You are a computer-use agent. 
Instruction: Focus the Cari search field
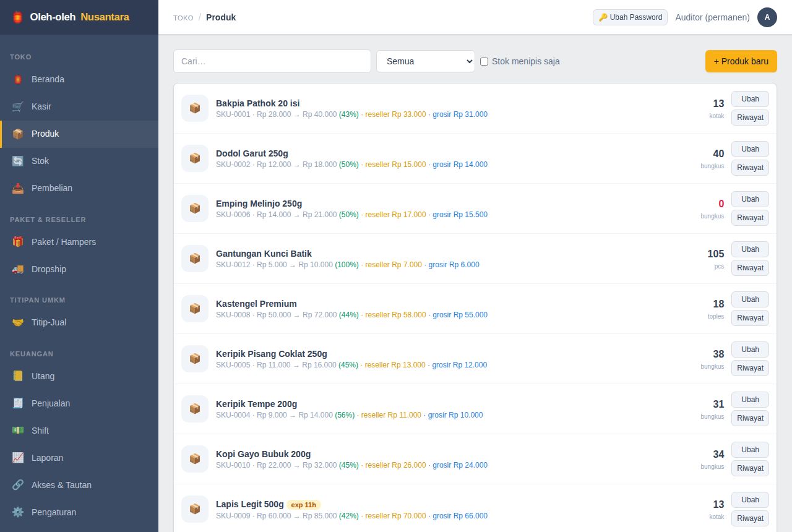(x=272, y=61)
